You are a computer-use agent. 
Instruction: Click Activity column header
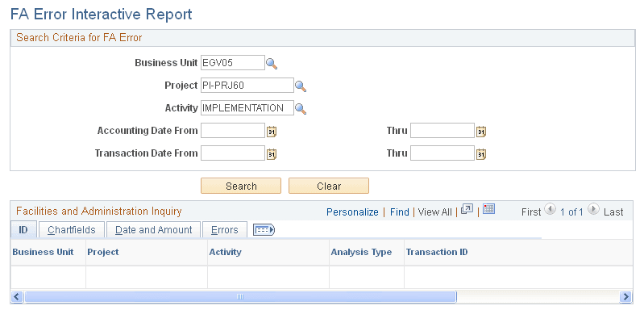tap(226, 252)
